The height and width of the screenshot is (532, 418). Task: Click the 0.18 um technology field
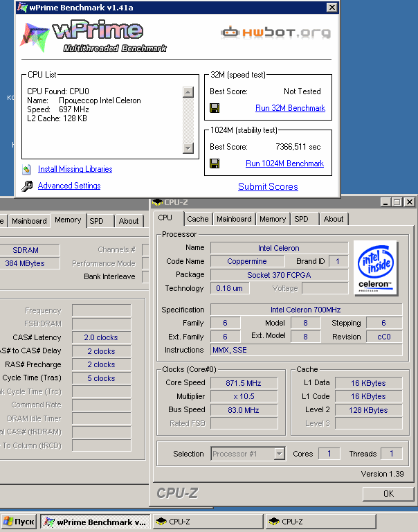pos(230,288)
